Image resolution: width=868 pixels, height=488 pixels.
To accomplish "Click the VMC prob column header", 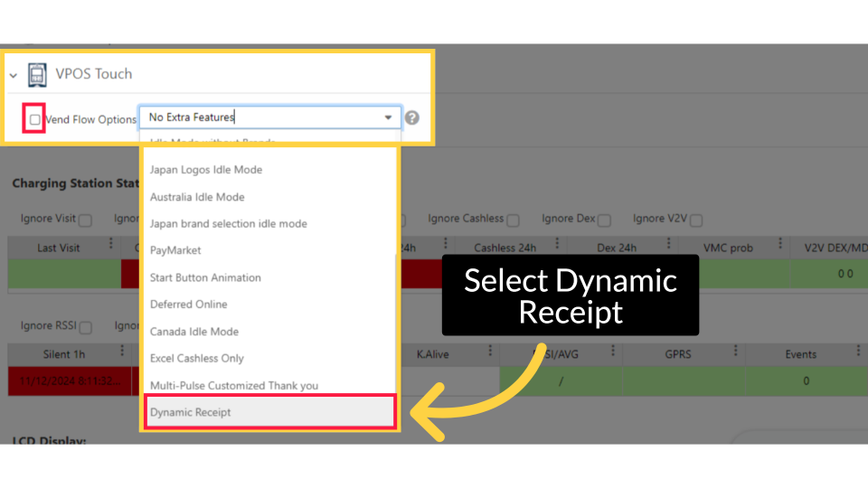I will point(728,248).
